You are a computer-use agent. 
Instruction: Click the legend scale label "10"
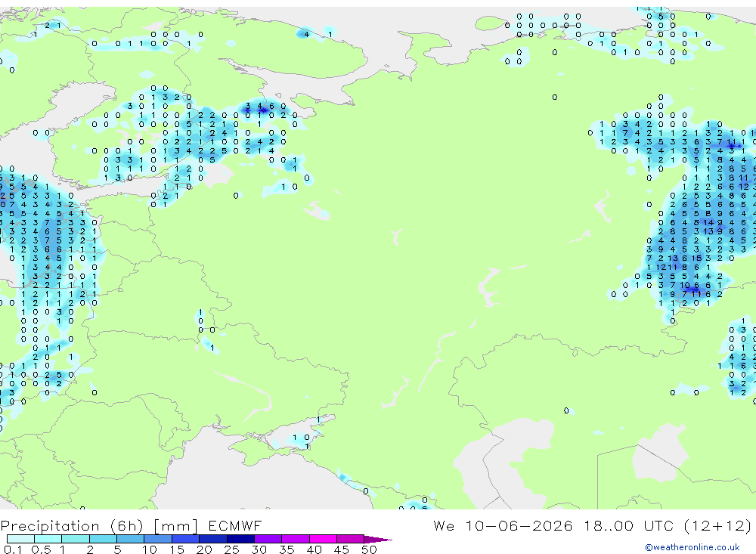pyautogui.click(x=150, y=549)
